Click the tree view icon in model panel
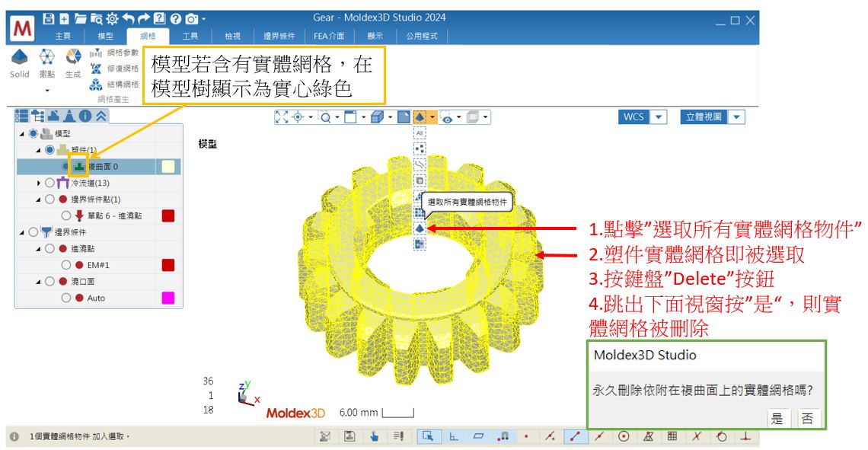868x450 pixels. (x=37, y=116)
